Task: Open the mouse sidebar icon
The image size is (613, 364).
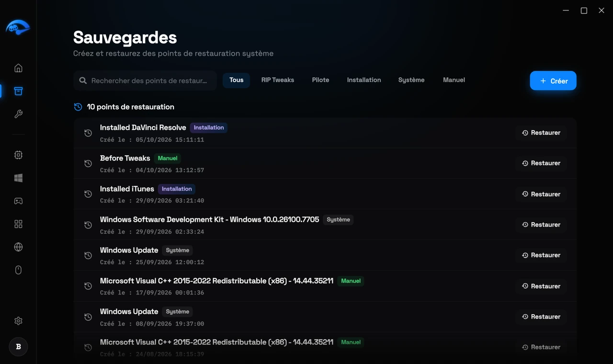Action: 18,270
